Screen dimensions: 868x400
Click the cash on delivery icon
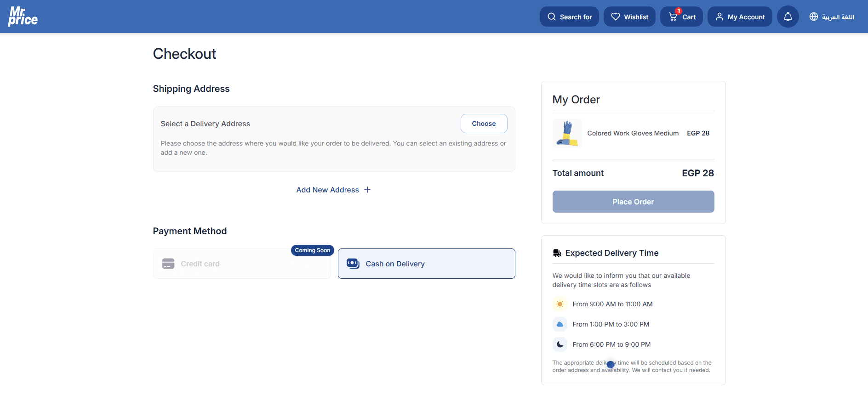pyautogui.click(x=353, y=264)
